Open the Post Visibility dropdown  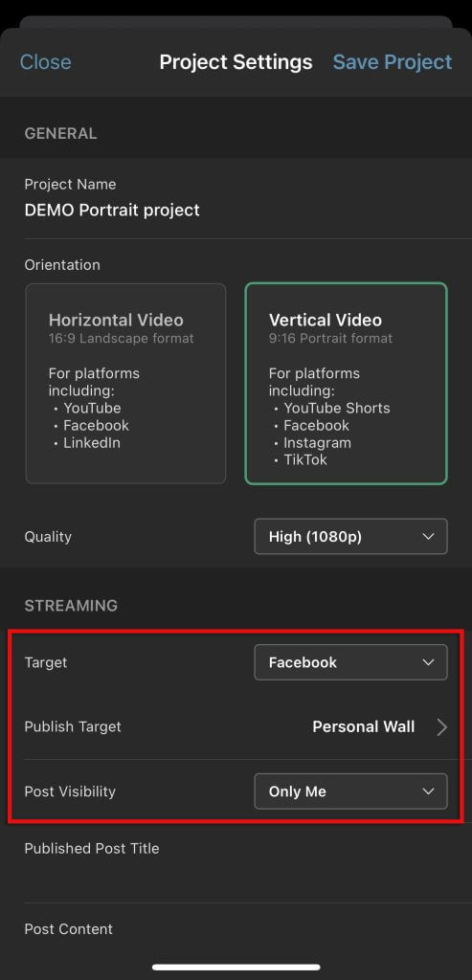[350, 791]
